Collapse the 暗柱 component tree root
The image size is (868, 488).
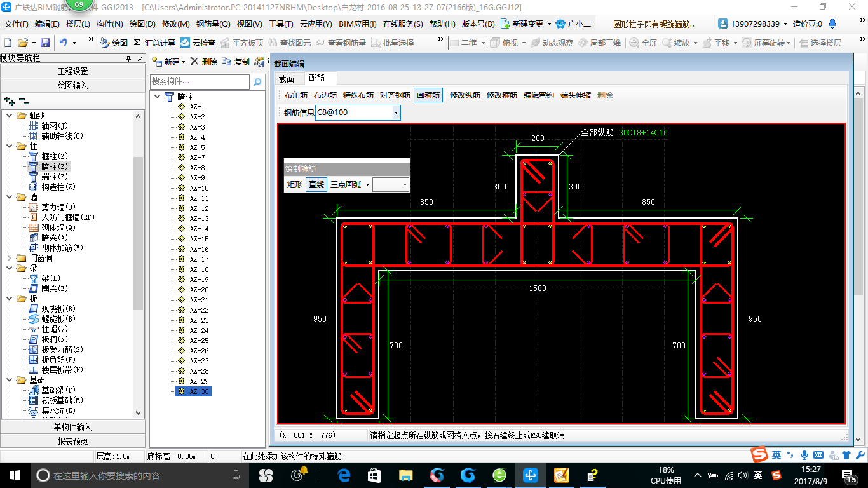click(x=158, y=97)
